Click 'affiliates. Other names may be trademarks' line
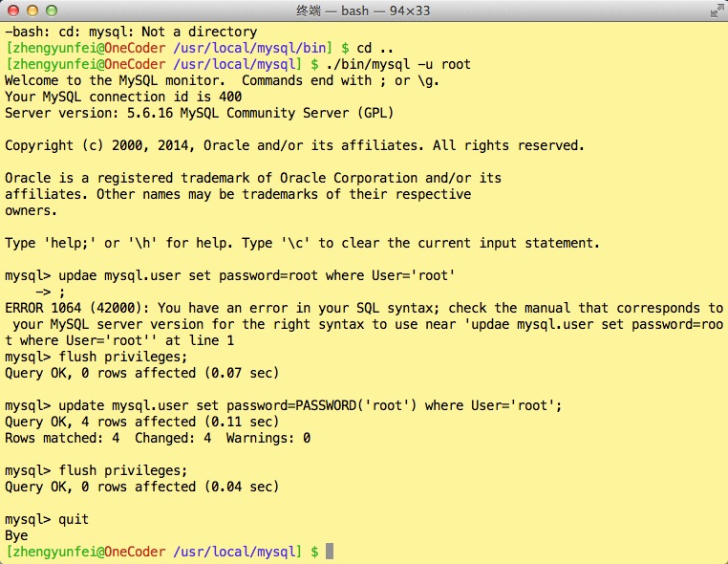The width and height of the screenshot is (728, 564). (238, 194)
